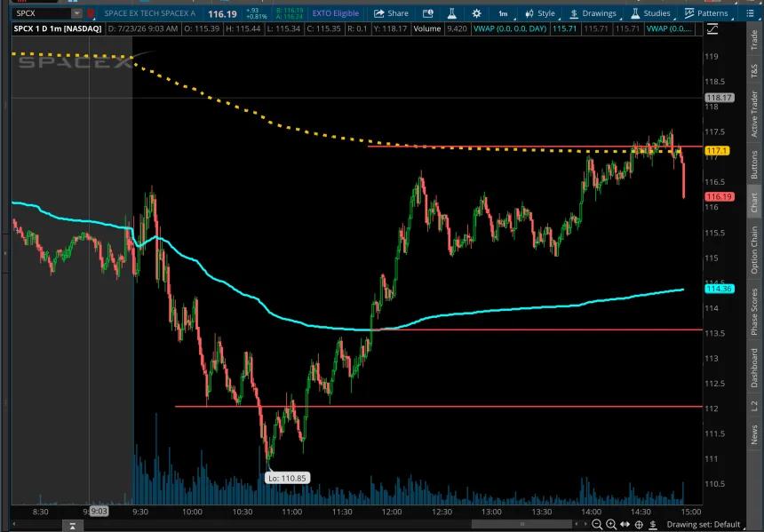Viewport: 764px width, 532px height.
Task: Select the Chart sidebar tab
Action: (x=754, y=202)
